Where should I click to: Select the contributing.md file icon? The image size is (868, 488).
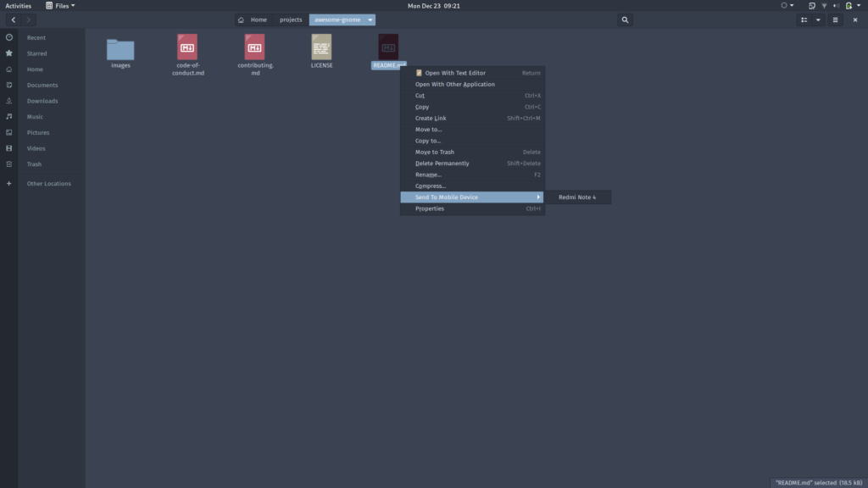pos(254,47)
